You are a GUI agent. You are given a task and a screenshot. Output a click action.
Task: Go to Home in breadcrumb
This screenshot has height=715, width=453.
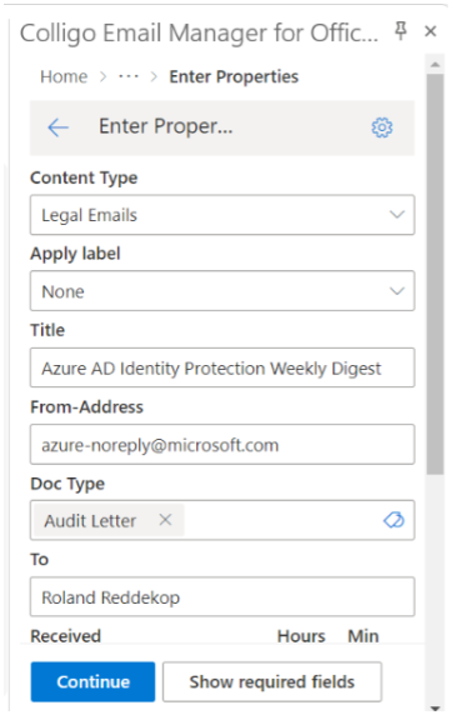click(64, 77)
